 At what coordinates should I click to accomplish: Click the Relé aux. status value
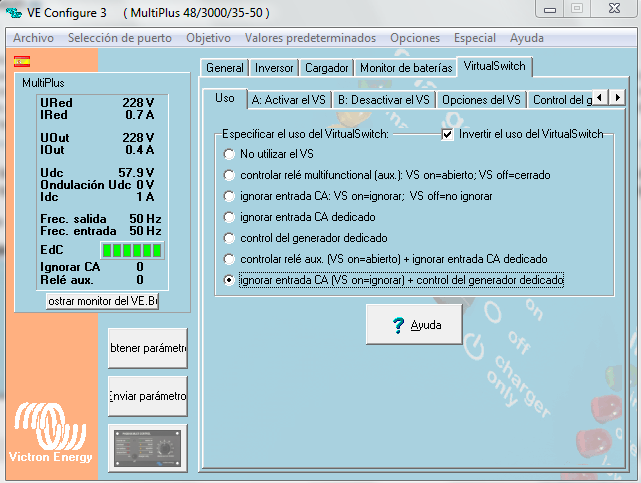pos(140,280)
